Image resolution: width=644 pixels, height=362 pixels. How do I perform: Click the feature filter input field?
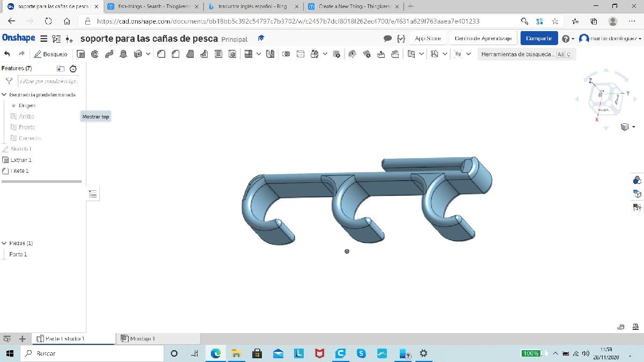(x=48, y=82)
